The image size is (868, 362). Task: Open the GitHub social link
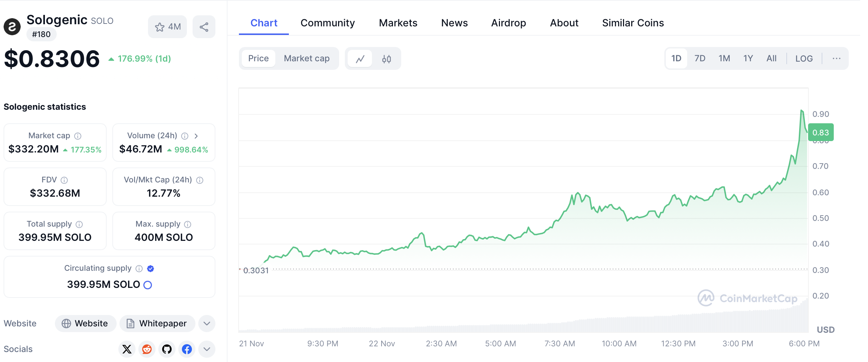pos(167,349)
